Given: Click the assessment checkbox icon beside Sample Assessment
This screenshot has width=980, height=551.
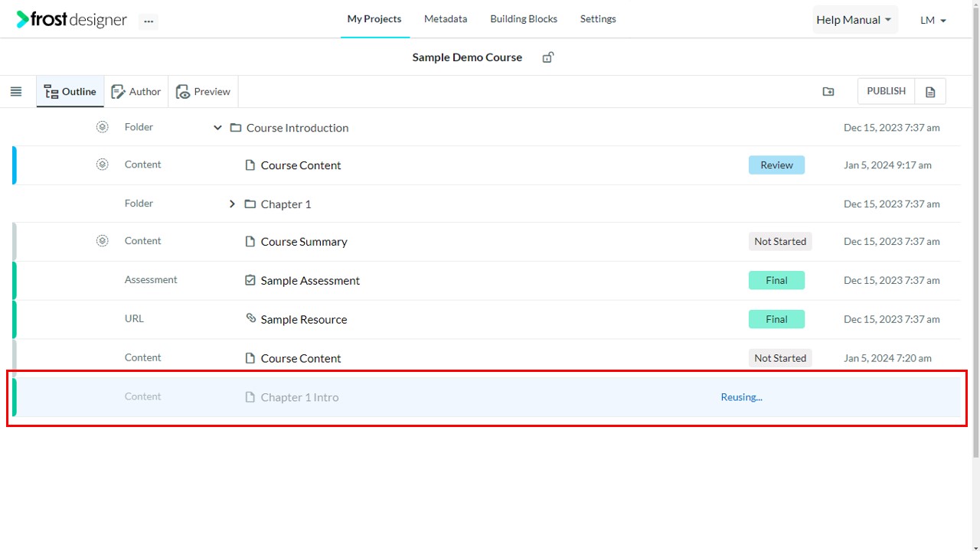Looking at the screenshot, I should click(250, 280).
